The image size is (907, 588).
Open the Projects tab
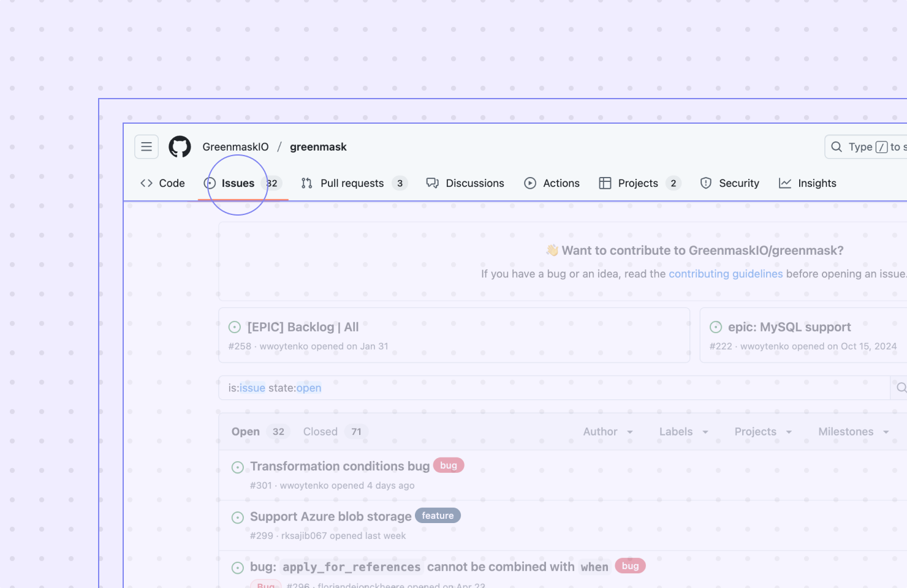tap(640, 183)
